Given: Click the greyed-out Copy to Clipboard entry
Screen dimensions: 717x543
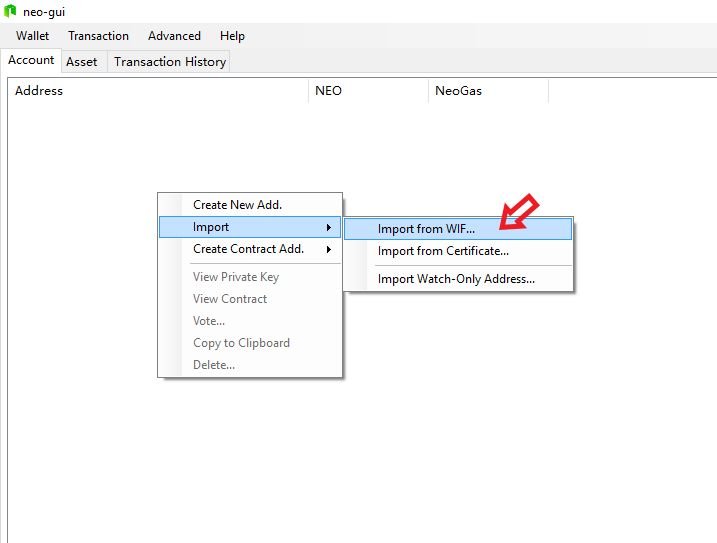Looking at the screenshot, I should coord(250,343).
